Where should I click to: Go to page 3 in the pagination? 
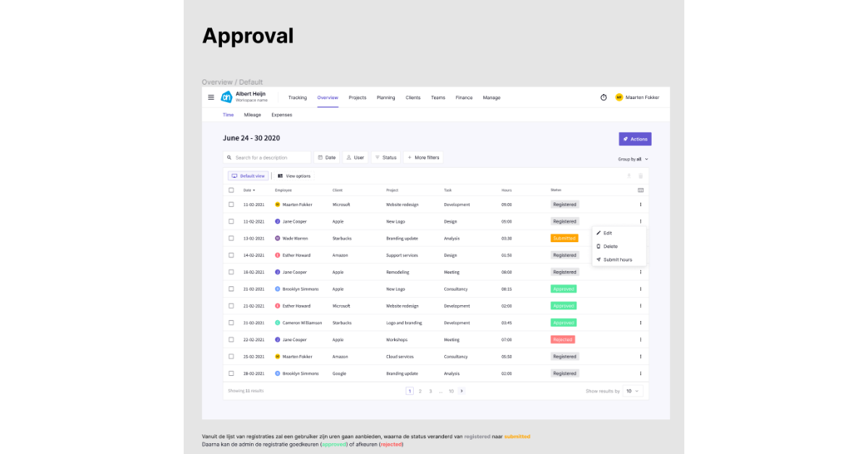pyautogui.click(x=430, y=390)
